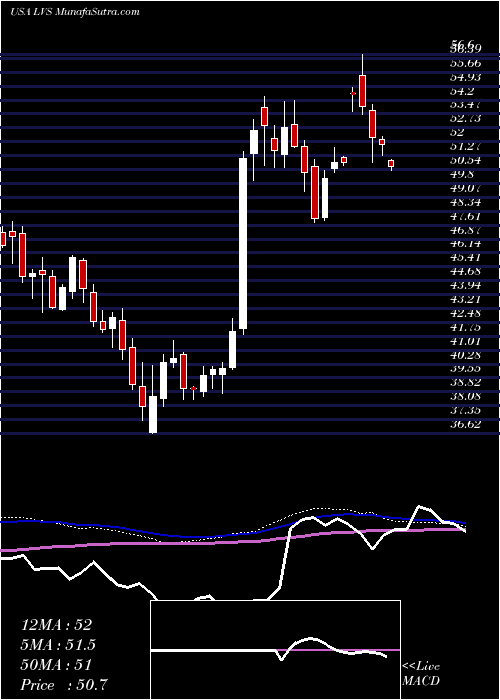The width and height of the screenshot is (500, 700).
Task: Select the 5MA : 51.5 readout
Action: pyautogui.click(x=58, y=645)
